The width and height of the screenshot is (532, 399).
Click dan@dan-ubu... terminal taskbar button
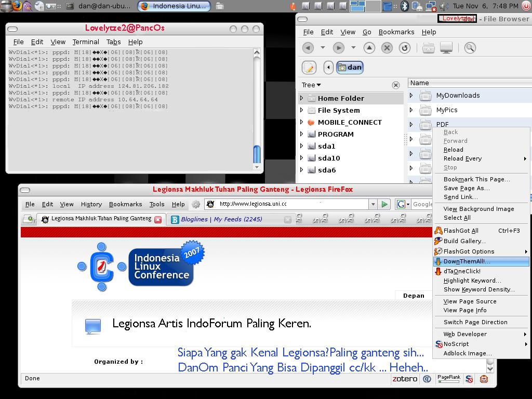(99, 6)
